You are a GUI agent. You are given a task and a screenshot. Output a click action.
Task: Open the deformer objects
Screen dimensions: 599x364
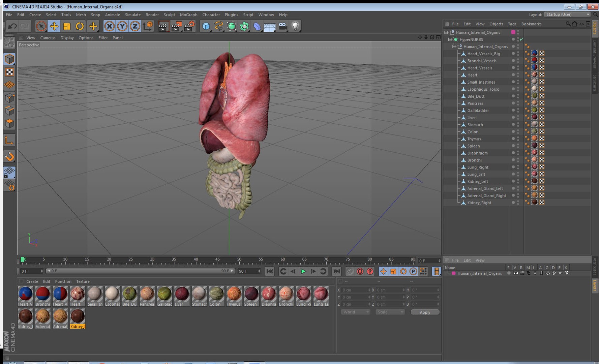257,26
